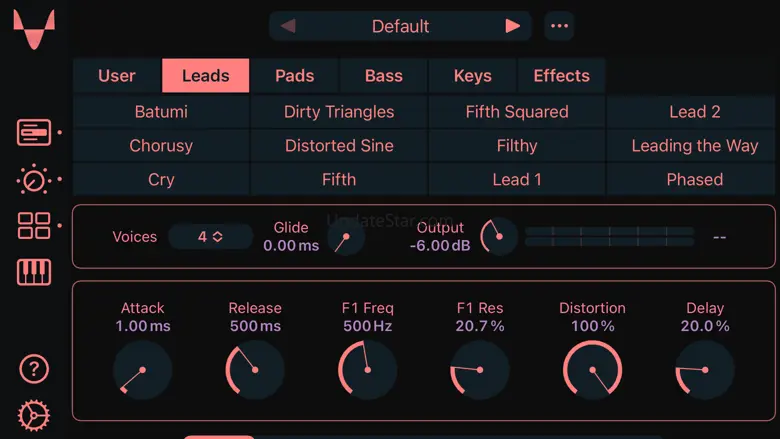Choose the Leading the Way preset
This screenshot has width=780, height=439.
click(x=694, y=146)
